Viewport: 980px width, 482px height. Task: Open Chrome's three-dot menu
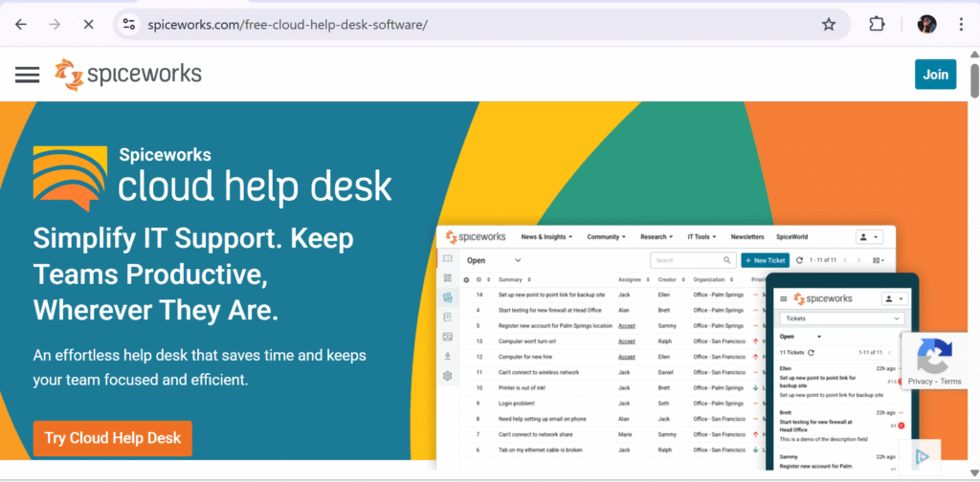[961, 24]
